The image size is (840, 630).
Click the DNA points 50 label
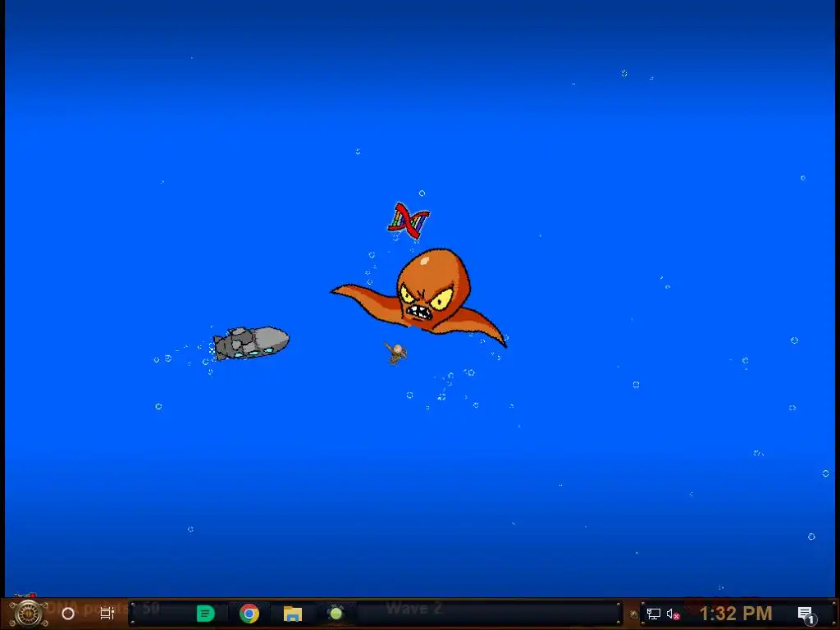pos(103,608)
